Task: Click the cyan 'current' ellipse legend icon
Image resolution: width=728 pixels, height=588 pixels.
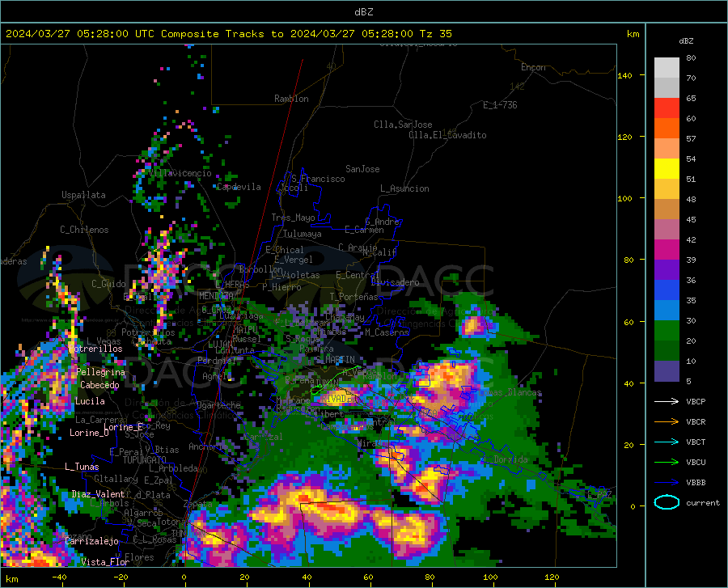Action: point(667,502)
